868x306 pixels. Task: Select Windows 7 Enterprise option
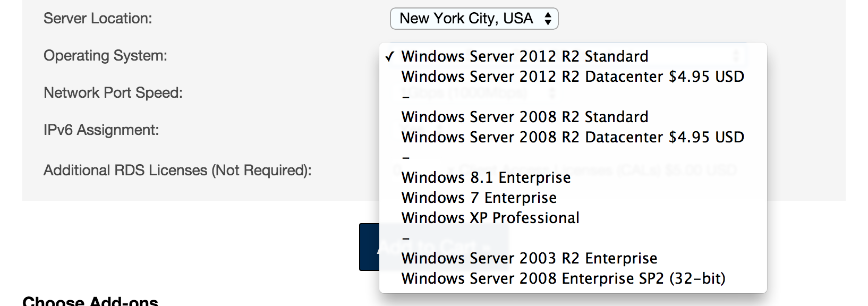(x=479, y=198)
